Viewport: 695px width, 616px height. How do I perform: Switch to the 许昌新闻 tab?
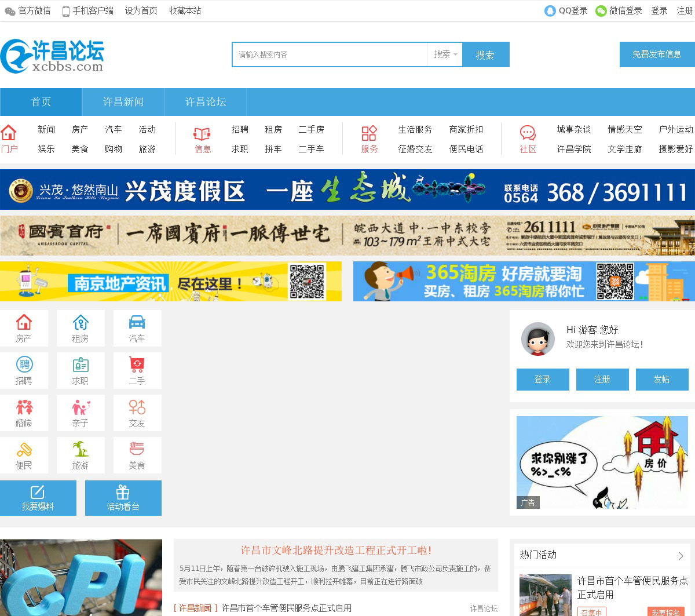point(123,102)
